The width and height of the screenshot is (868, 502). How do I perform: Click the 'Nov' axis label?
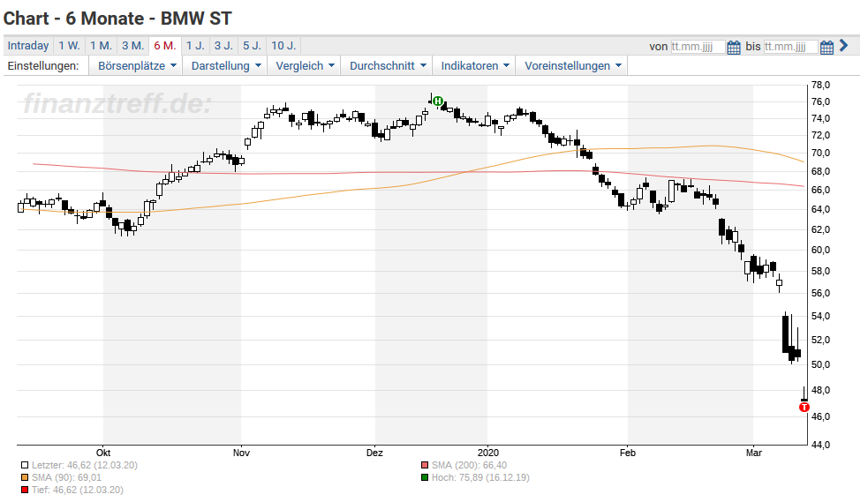pos(241,453)
